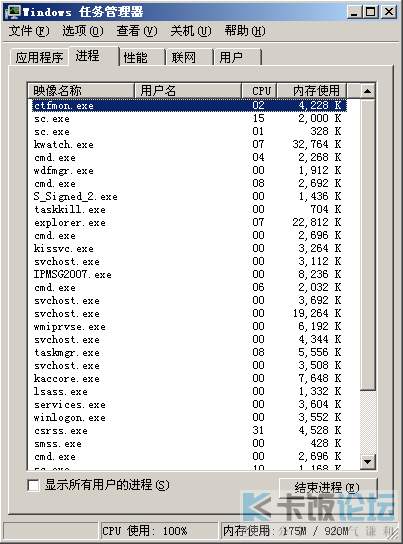The width and height of the screenshot is (403, 544).
Task: Switch to the 性能 tab
Action: [142, 57]
